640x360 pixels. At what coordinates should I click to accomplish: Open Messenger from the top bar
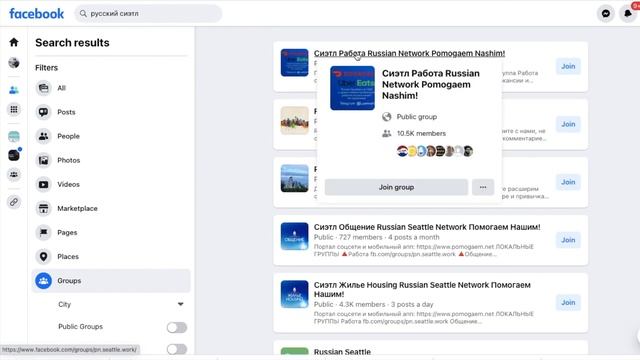coord(606,13)
